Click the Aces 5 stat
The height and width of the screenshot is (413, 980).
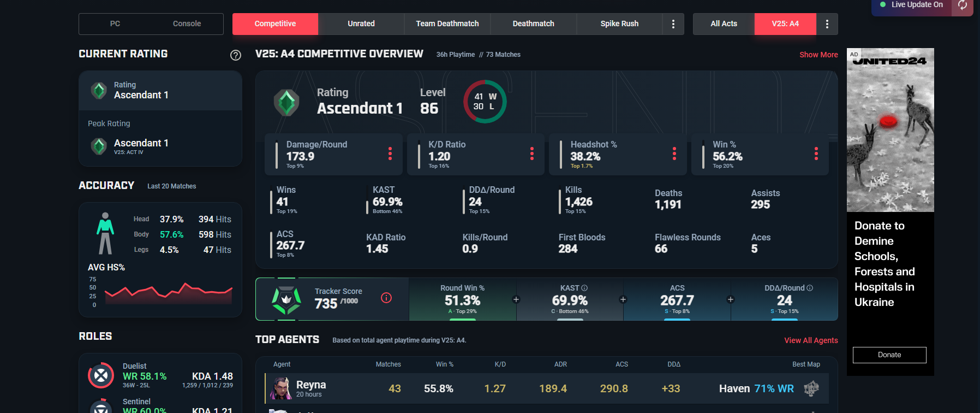(x=761, y=243)
